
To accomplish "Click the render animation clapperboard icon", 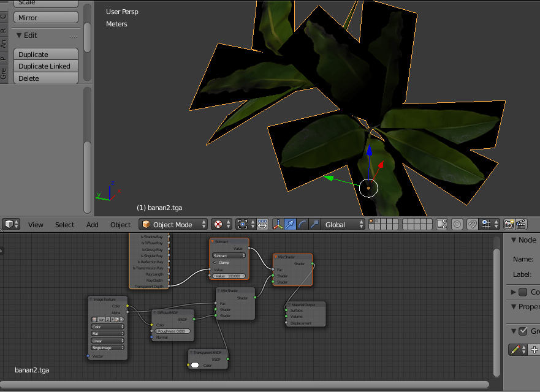I will coord(521,225).
